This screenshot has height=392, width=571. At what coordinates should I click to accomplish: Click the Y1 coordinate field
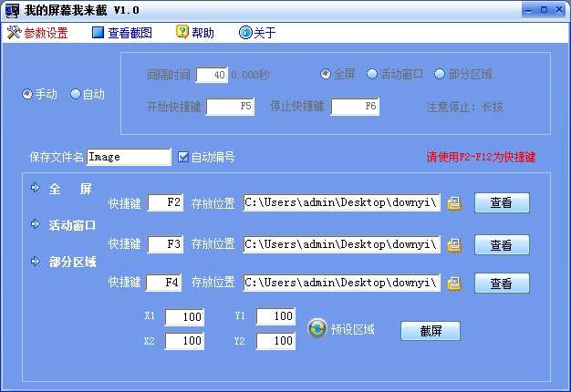(x=275, y=316)
